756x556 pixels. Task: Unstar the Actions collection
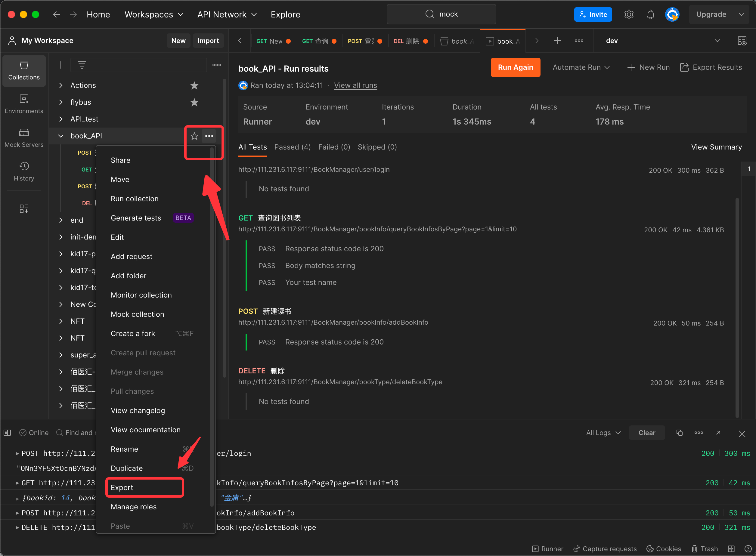pos(194,85)
